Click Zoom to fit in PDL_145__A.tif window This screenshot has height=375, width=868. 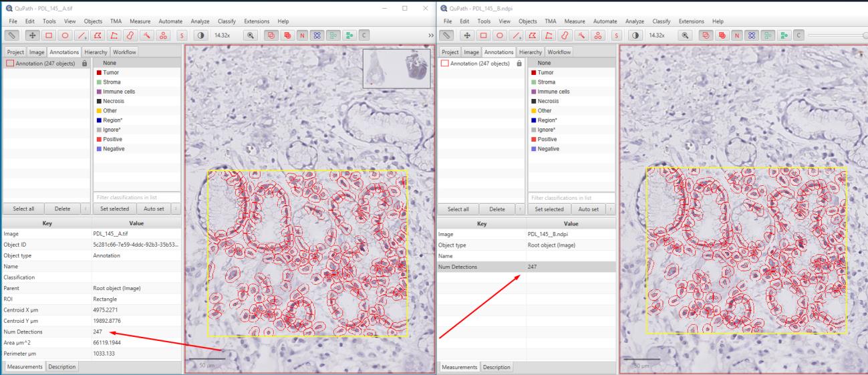coord(251,34)
